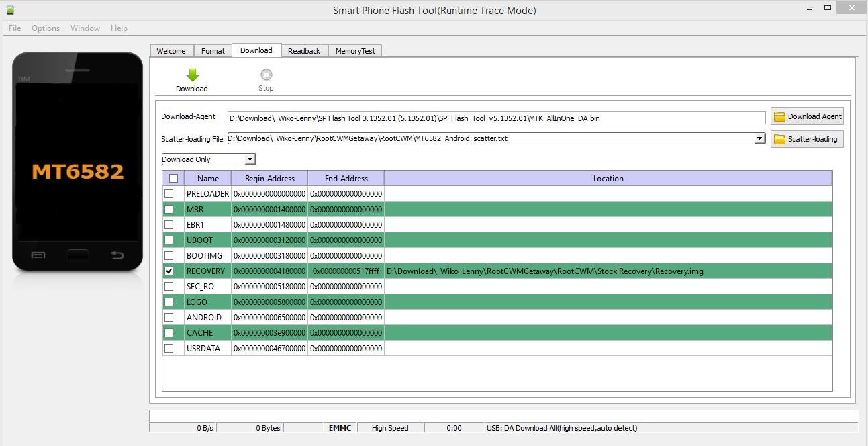The image size is (868, 446).
Task: Click the USRDATA name cell
Action: click(x=208, y=348)
